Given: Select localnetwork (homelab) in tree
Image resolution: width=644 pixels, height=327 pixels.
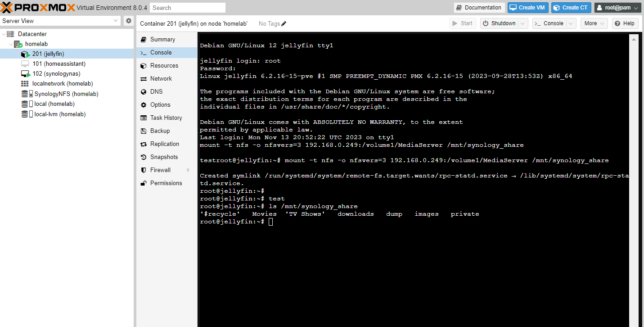Looking at the screenshot, I should click(63, 84).
